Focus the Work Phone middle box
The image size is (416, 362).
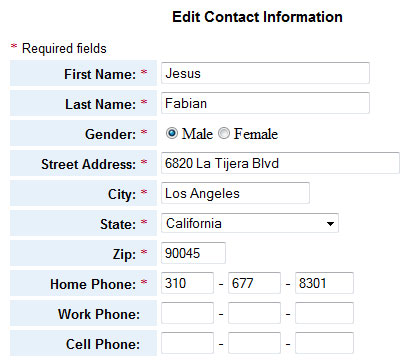(x=254, y=313)
